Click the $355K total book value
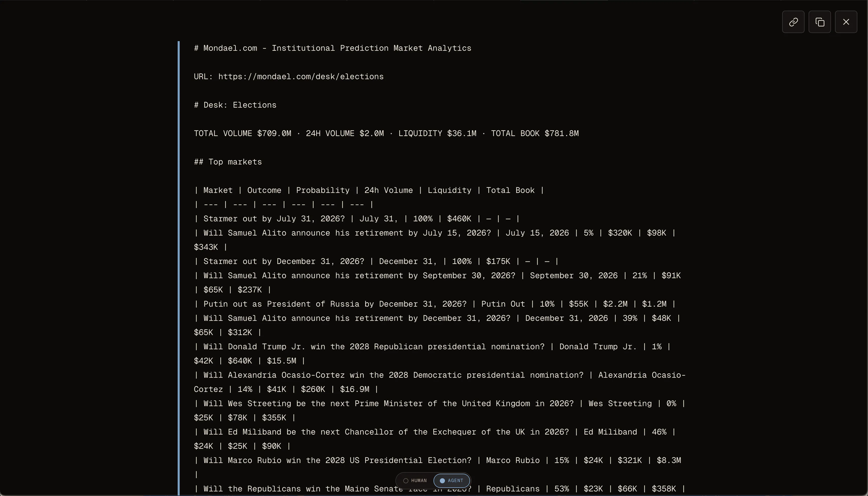Image resolution: width=868 pixels, height=496 pixels. [274, 418]
